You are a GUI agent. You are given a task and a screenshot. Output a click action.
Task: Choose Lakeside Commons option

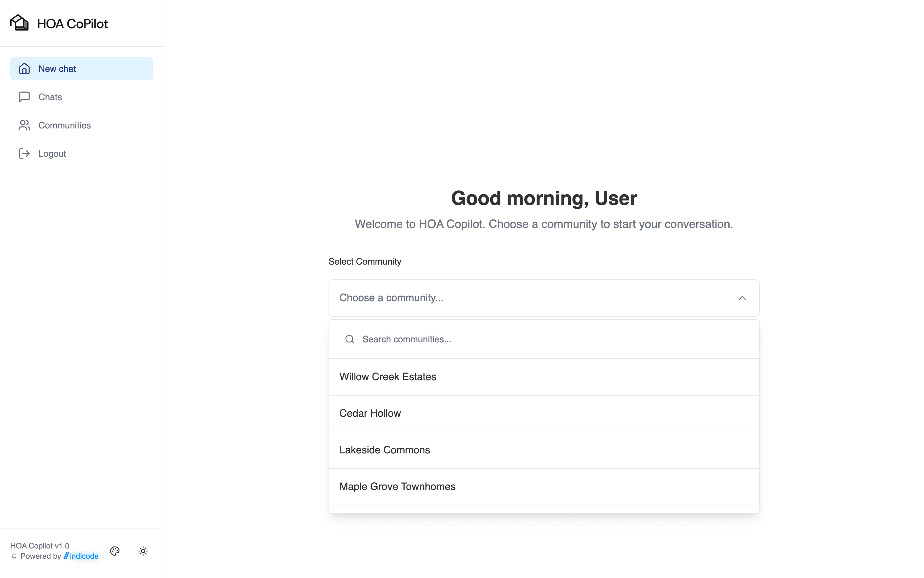(544, 450)
